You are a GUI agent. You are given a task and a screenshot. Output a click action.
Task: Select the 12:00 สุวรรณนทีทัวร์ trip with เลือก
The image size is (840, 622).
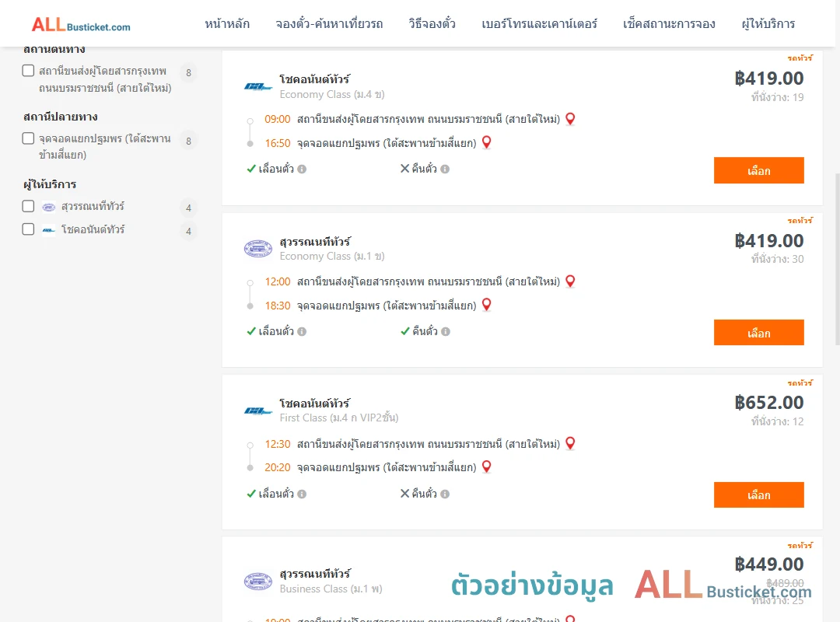[758, 333]
